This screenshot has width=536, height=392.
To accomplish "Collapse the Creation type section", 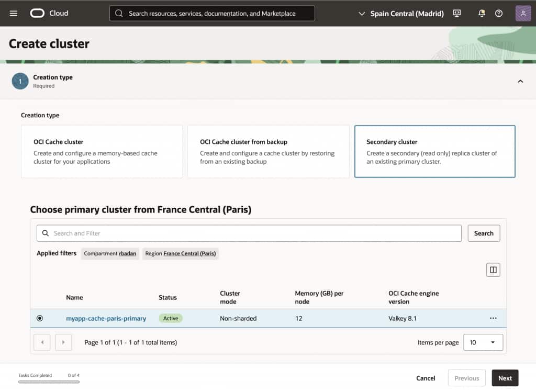I will pyautogui.click(x=520, y=81).
